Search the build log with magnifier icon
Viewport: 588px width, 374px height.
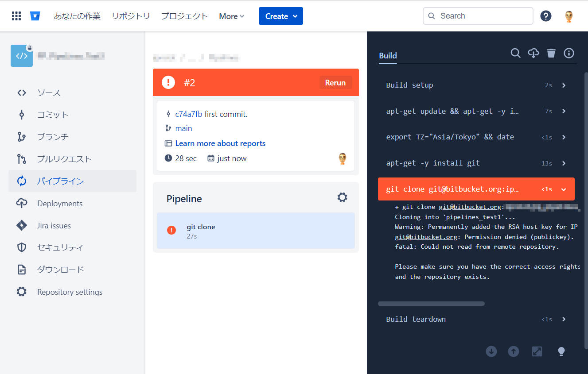coord(515,53)
